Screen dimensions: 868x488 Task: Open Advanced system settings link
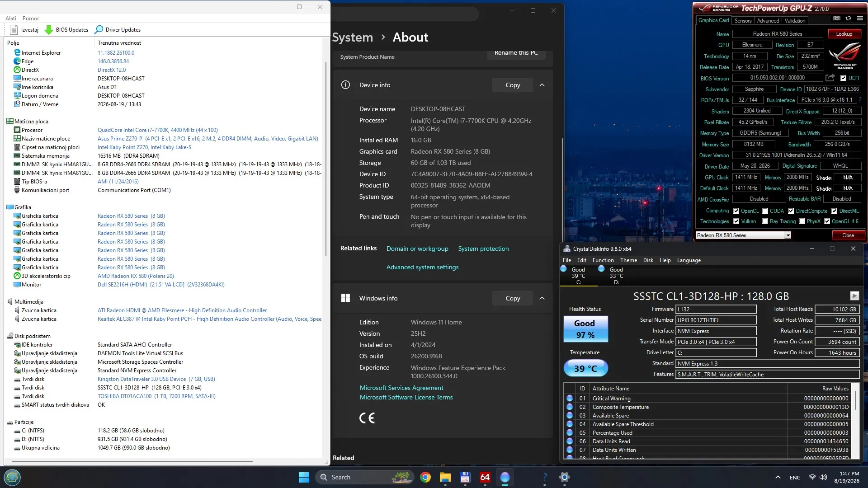(422, 267)
